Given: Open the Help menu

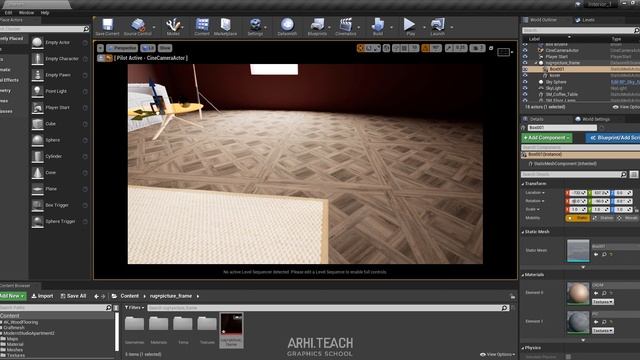Looking at the screenshot, I should 45,13.
